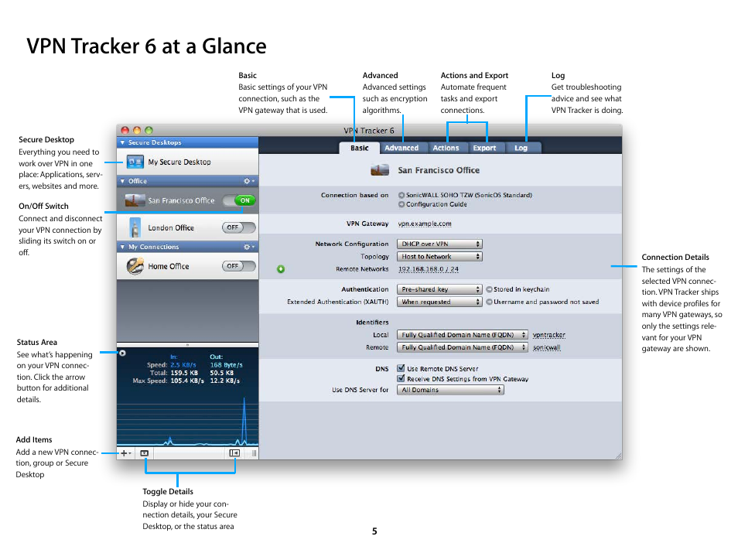Click the Stored in keychain arrow icon
This screenshot has height=560, width=738.
coord(489,289)
